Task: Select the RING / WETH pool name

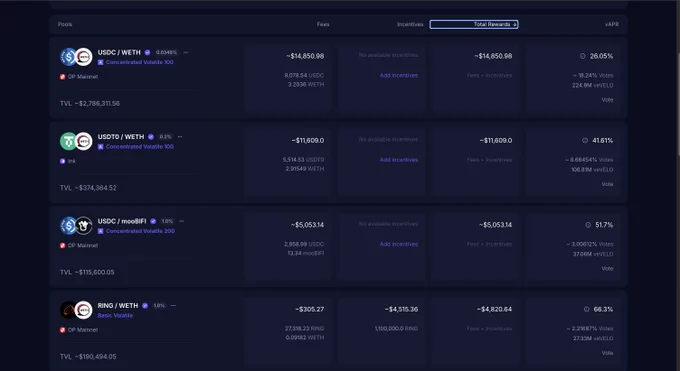Action: [x=118, y=305]
